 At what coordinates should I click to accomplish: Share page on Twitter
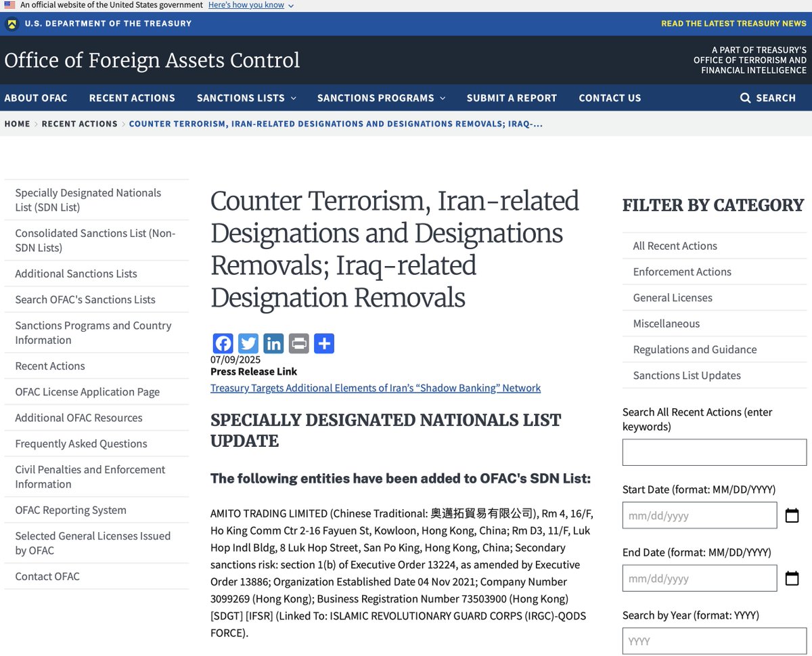[248, 343]
